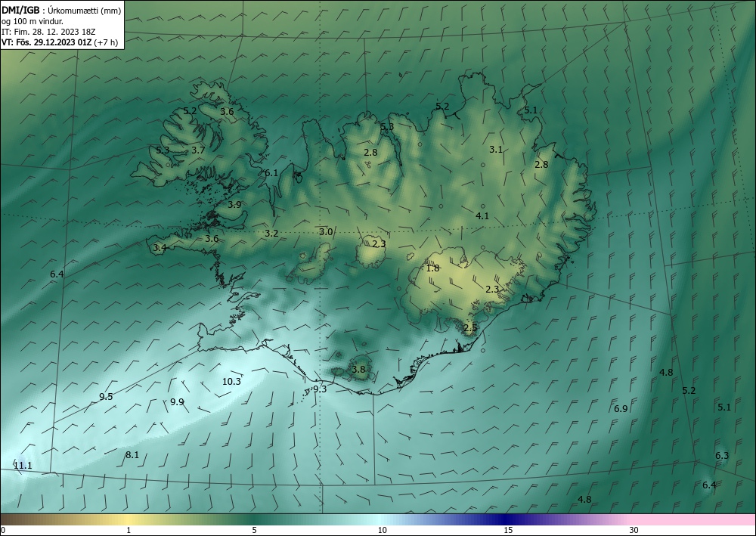
Task: Click the 8.1 value label
Action: click(x=132, y=454)
